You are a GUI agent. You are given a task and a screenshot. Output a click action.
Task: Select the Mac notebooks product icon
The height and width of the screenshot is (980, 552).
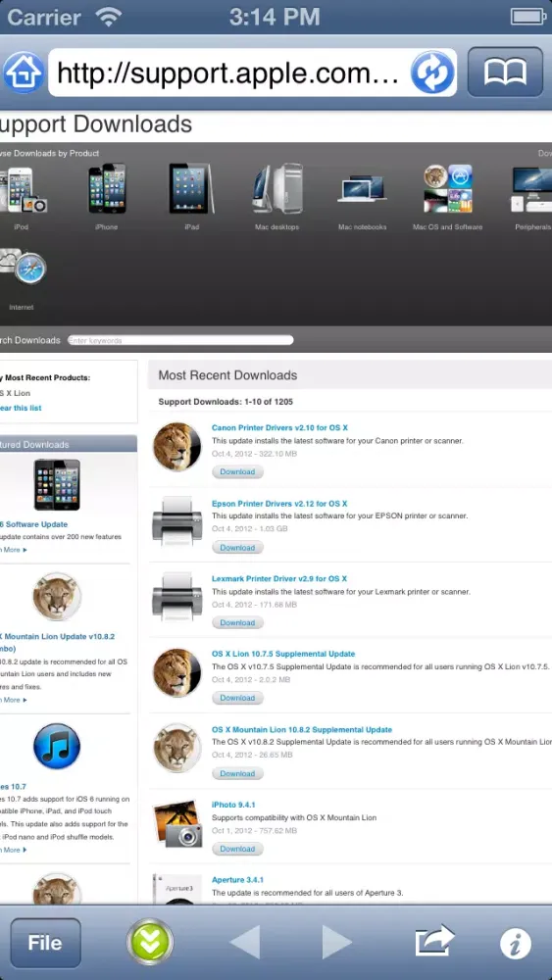pyautogui.click(x=362, y=189)
